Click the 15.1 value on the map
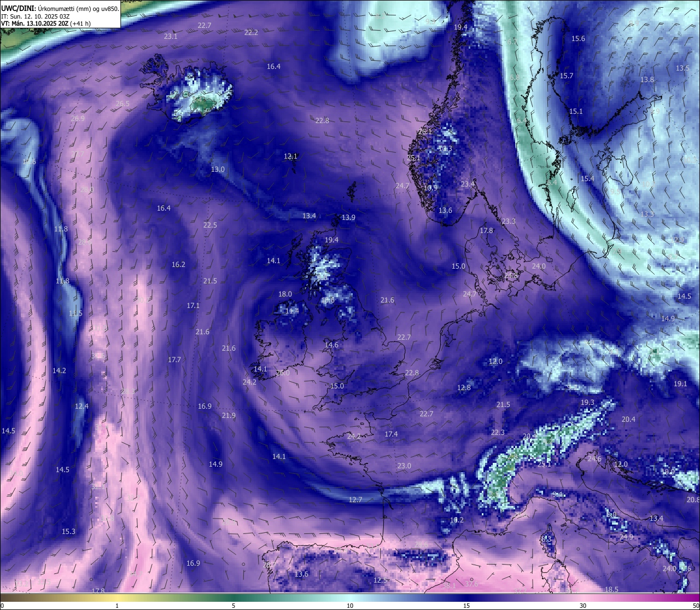700x610 pixels. (x=576, y=111)
